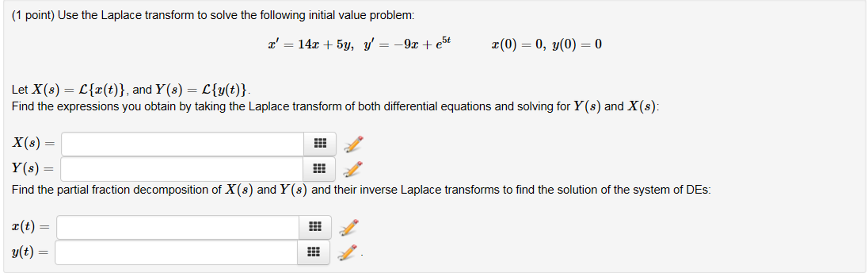This screenshot has height=277, width=868.
Task: Select the y(t) solution input field
Action: [176, 252]
